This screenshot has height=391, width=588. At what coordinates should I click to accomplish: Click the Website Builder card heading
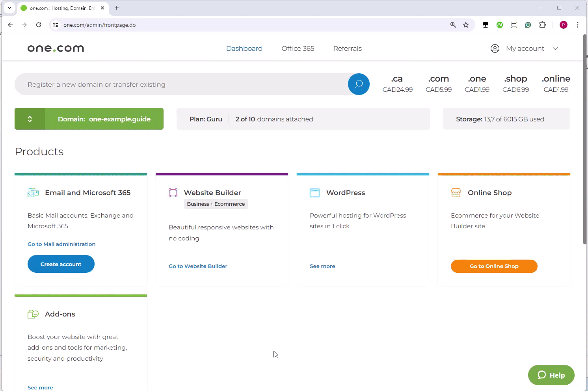pos(212,193)
